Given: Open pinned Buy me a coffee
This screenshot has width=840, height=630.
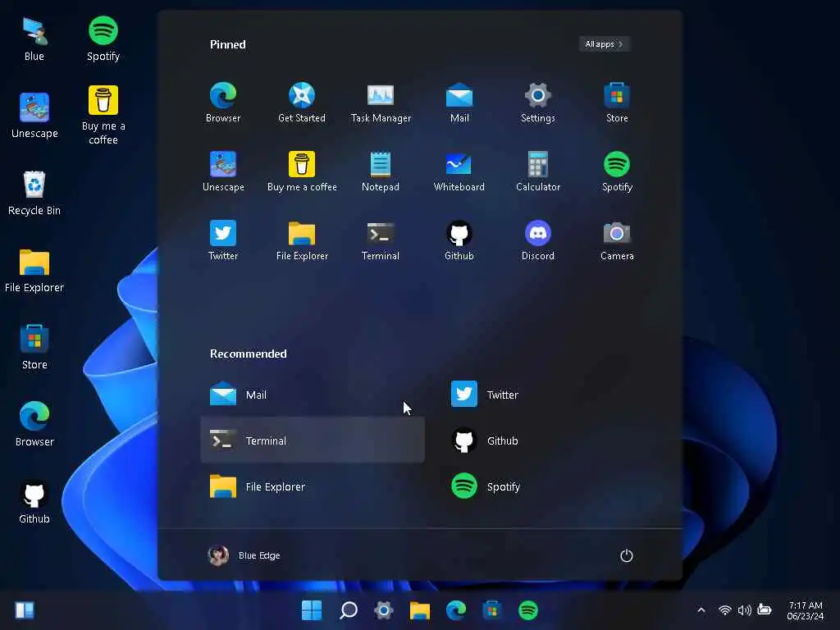Looking at the screenshot, I should tap(302, 171).
